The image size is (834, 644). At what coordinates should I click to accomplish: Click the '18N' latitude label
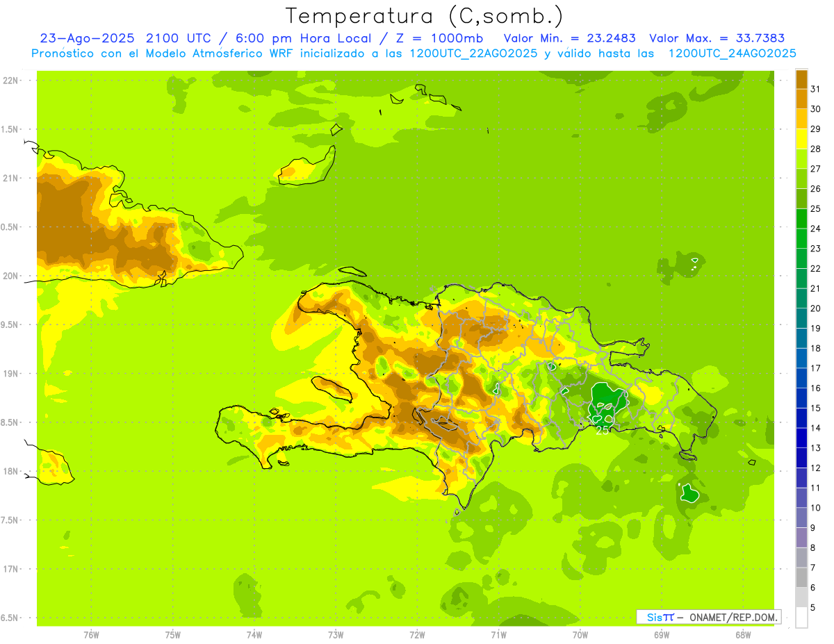point(10,471)
